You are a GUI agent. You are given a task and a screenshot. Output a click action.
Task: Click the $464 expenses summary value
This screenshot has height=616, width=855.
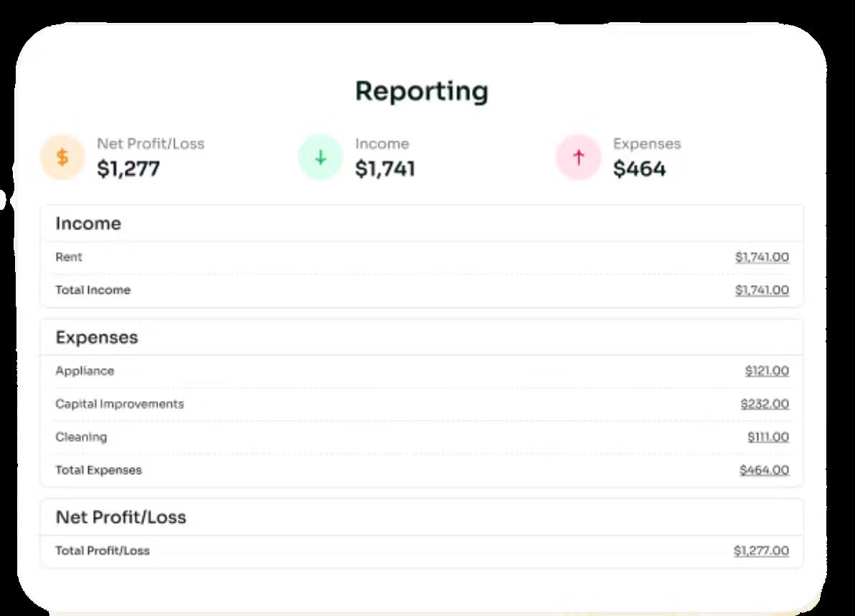(639, 169)
